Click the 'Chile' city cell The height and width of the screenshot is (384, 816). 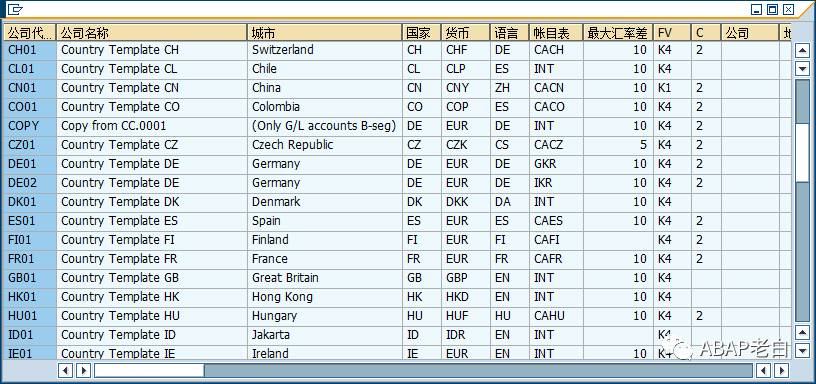pos(325,69)
